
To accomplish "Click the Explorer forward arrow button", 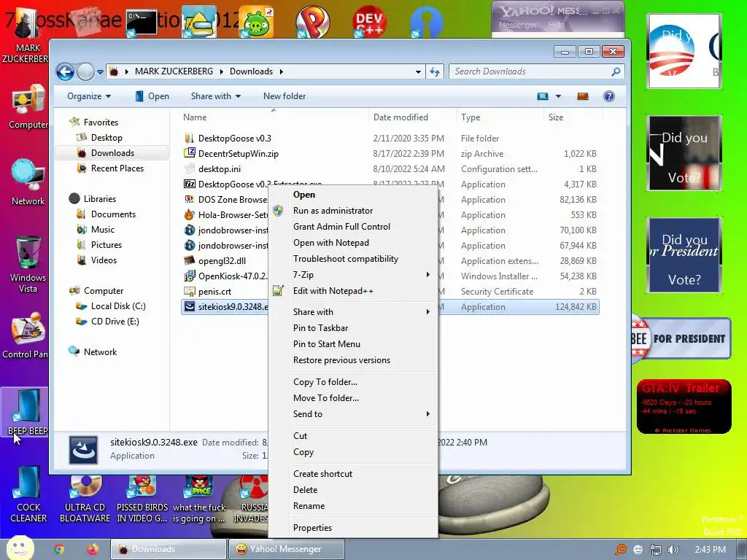I will pos(86,72).
